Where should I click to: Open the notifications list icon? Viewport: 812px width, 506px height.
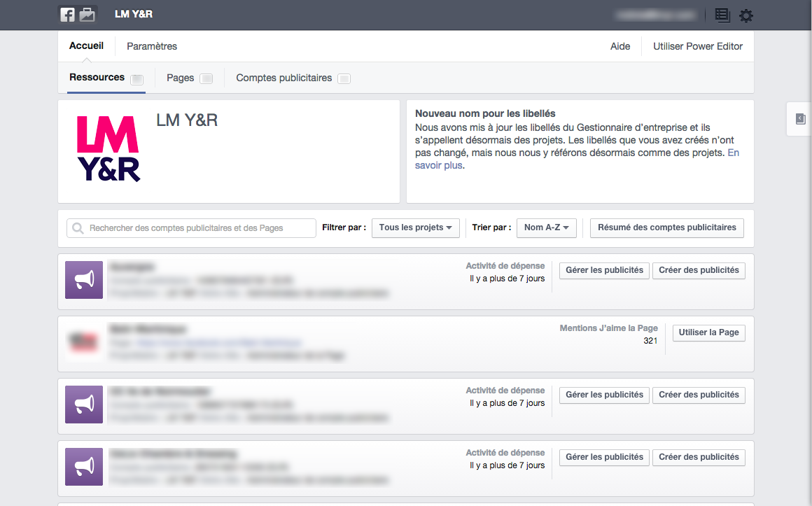click(x=722, y=15)
